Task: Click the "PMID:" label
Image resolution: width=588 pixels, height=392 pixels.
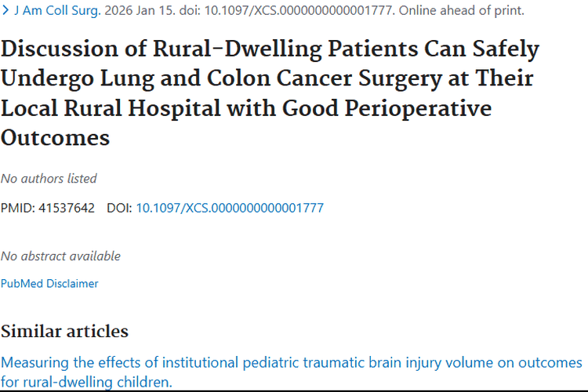Action: click(17, 208)
